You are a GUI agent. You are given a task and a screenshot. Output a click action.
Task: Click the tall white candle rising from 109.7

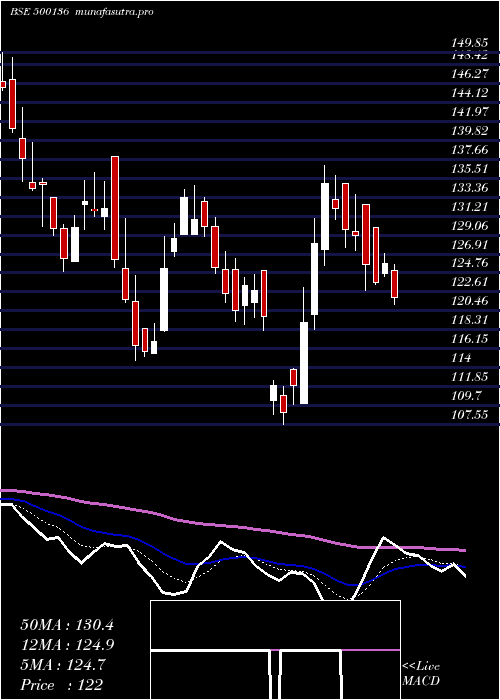click(x=304, y=363)
